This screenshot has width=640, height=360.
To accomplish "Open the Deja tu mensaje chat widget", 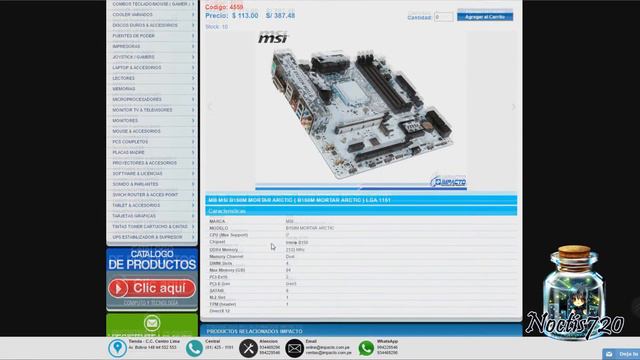I will (x=621, y=354).
